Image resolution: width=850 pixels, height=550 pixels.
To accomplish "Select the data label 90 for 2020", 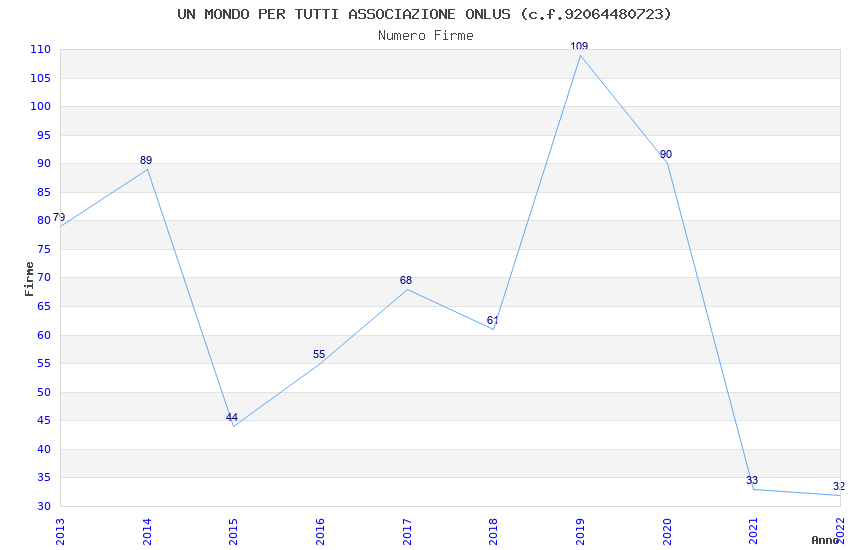I will [x=666, y=154].
